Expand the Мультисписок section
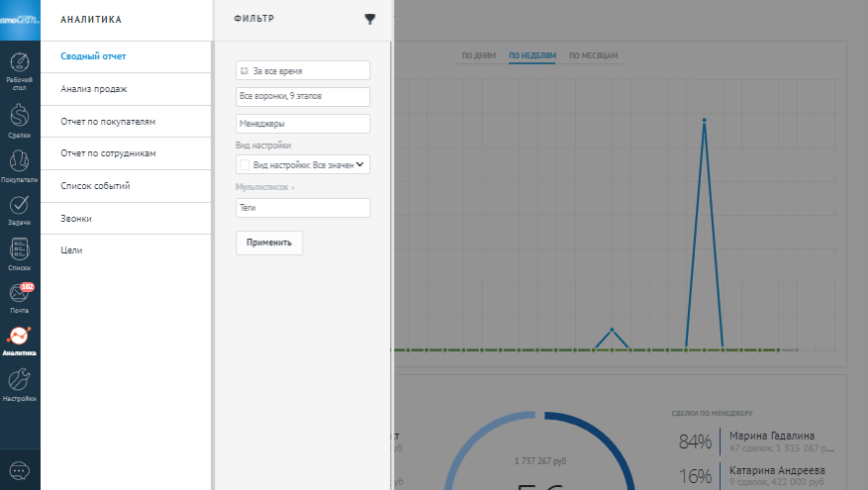This screenshot has width=868, height=490. pos(265,187)
